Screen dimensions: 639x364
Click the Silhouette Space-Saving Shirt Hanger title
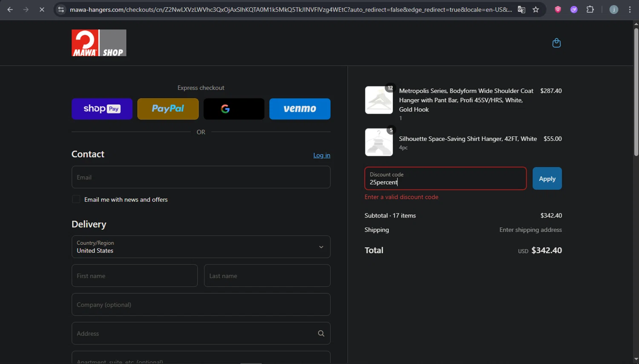(468, 139)
